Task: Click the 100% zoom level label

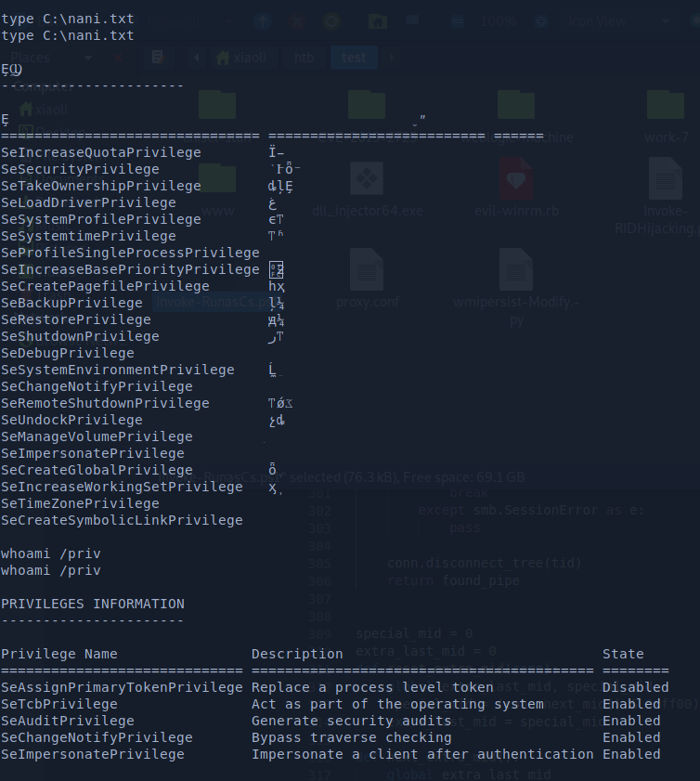Action: click(499, 21)
